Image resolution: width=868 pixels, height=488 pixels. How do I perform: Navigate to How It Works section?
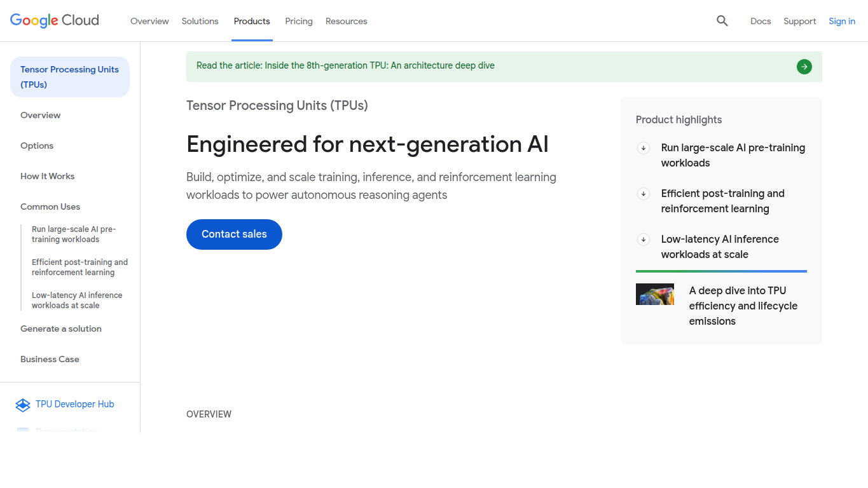point(48,176)
